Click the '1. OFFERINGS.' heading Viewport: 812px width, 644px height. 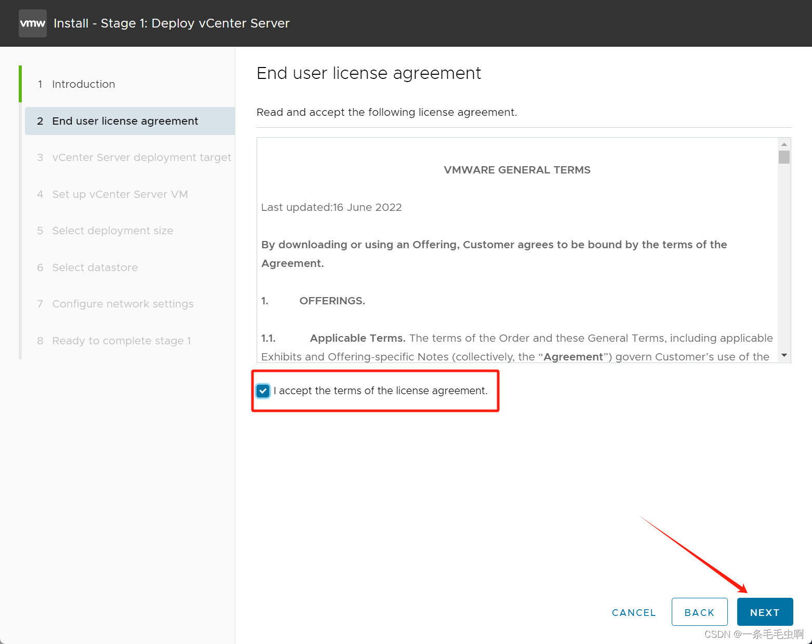click(x=313, y=301)
